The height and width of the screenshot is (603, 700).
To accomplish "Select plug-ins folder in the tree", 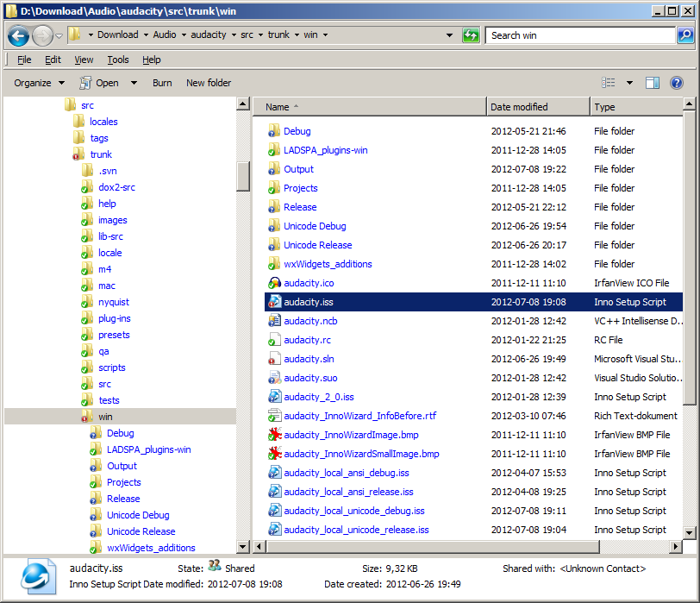I will (115, 318).
